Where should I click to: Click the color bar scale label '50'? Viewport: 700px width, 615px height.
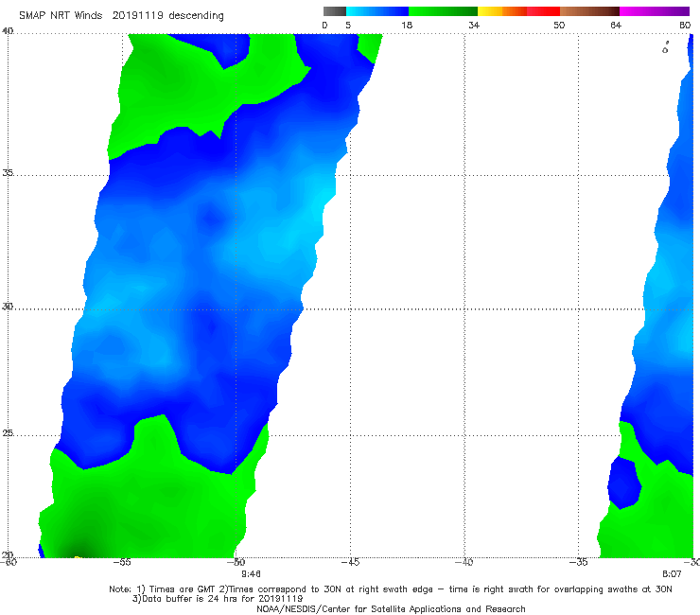click(x=559, y=26)
